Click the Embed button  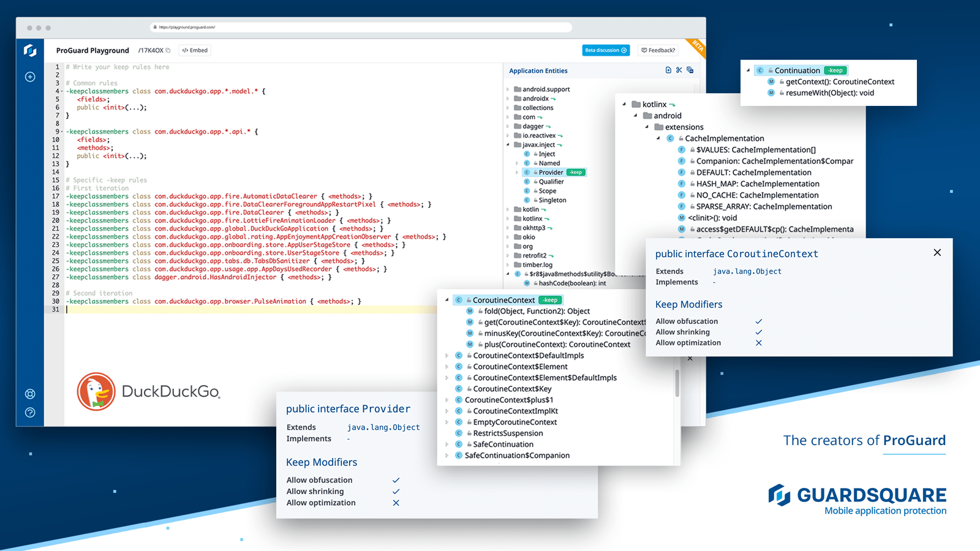[x=195, y=50]
